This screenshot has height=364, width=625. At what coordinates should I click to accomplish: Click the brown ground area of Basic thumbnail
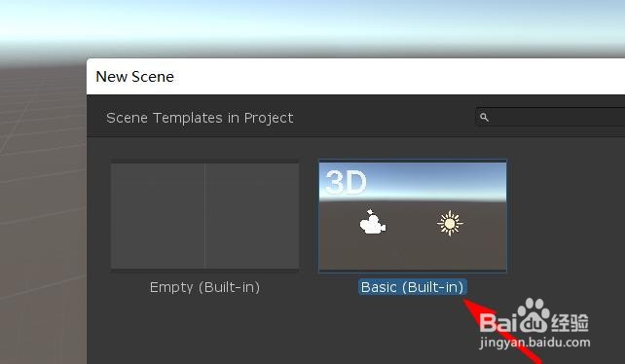413,251
